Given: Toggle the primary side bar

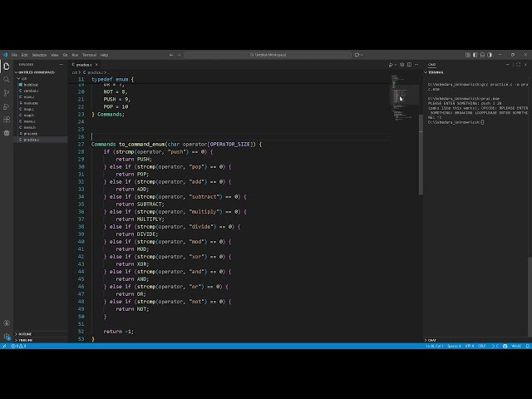Looking at the screenshot, I should [475, 55].
